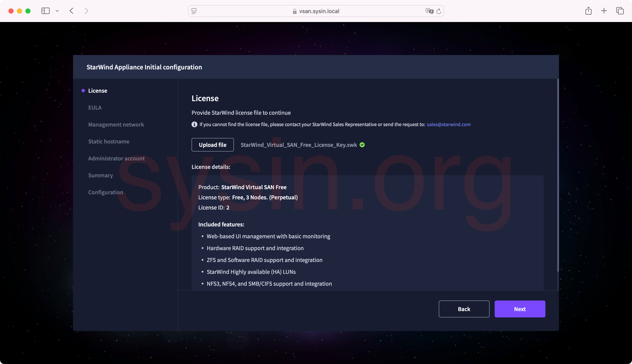Click the browser forward arrow
Viewport: 632px width, 364px height.
[87, 11]
